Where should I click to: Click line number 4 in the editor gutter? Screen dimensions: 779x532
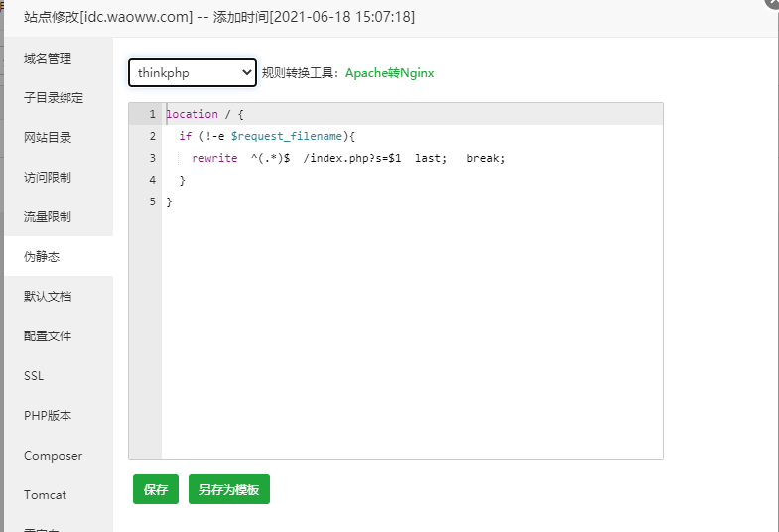coord(153,180)
